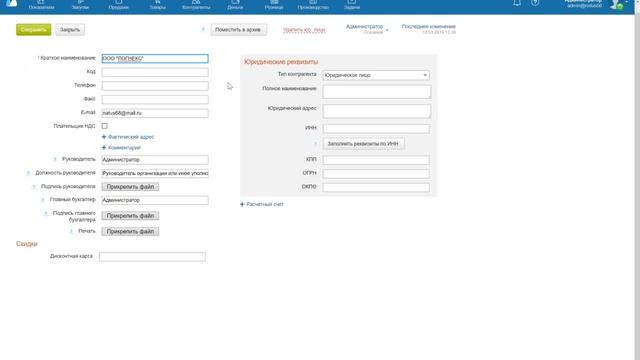
Task: Click the help icon beside Руководитель
Action: pyautogui.click(x=55, y=160)
